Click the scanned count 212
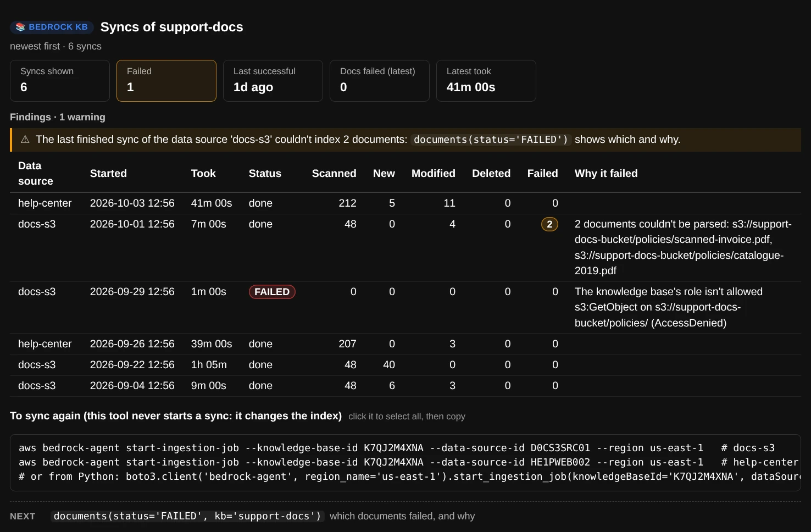 (347, 203)
